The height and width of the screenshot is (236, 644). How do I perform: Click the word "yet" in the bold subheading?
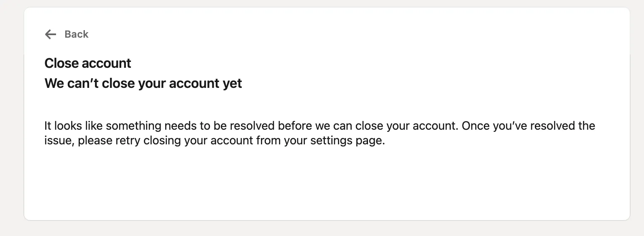tap(233, 83)
